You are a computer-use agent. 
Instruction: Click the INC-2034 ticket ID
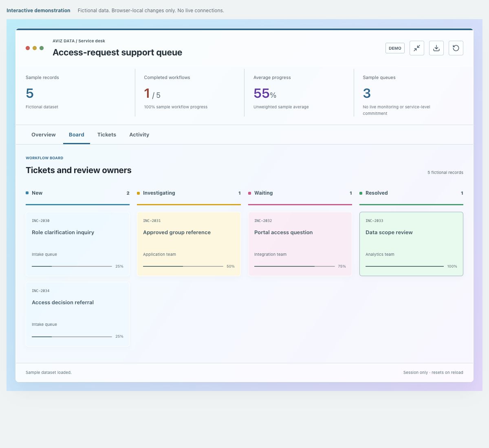coord(41,291)
